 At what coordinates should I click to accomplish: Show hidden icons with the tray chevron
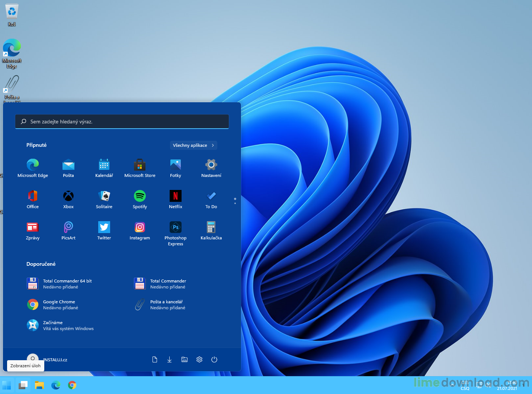coord(453,385)
